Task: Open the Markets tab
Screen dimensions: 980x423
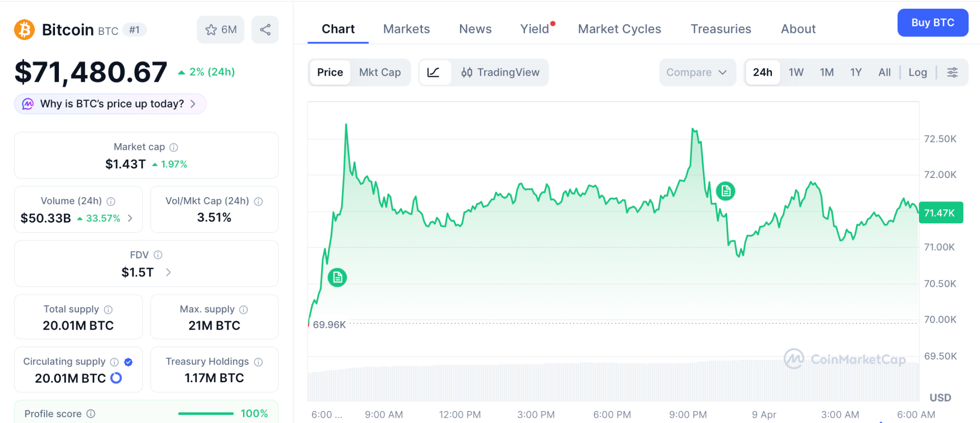Action: click(x=406, y=29)
